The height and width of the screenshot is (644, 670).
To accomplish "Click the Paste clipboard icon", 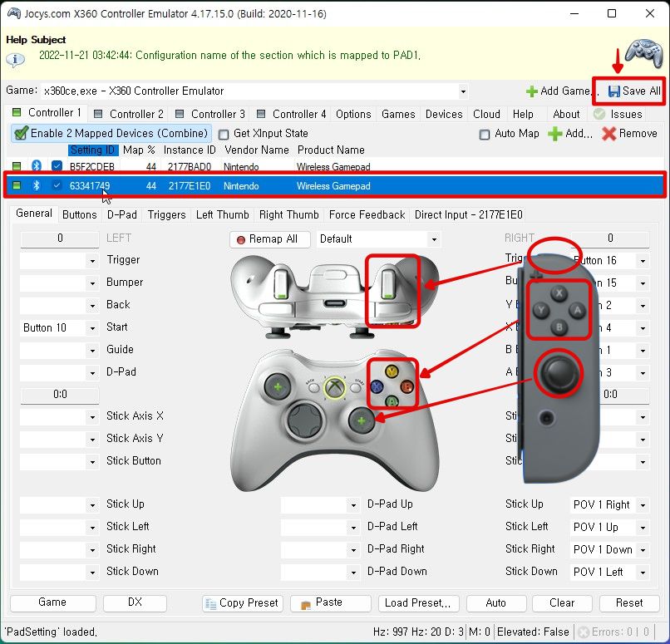I will 306,604.
